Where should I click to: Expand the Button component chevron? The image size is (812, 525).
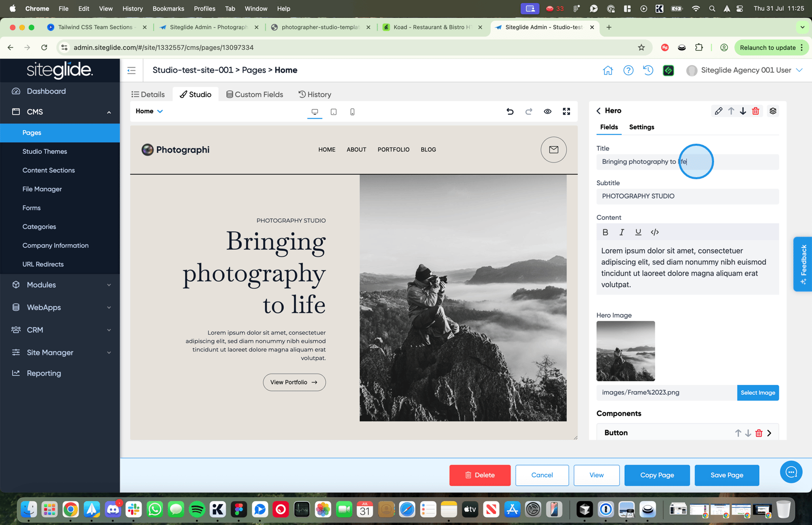[769, 433]
